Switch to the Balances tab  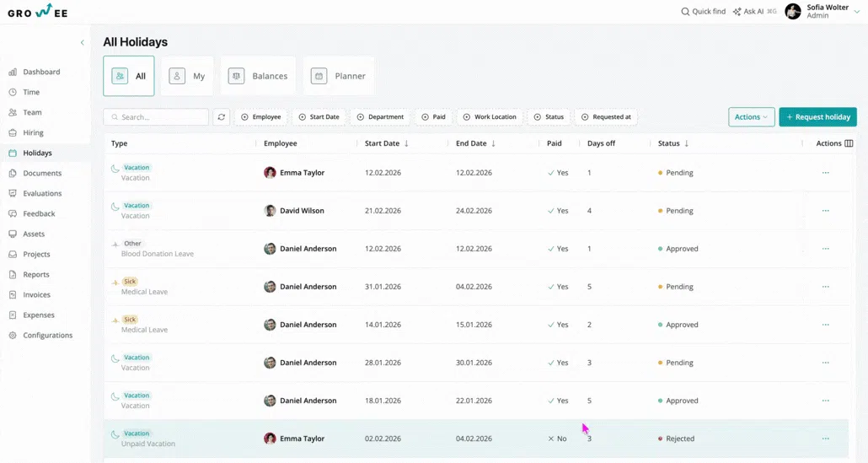(x=258, y=76)
